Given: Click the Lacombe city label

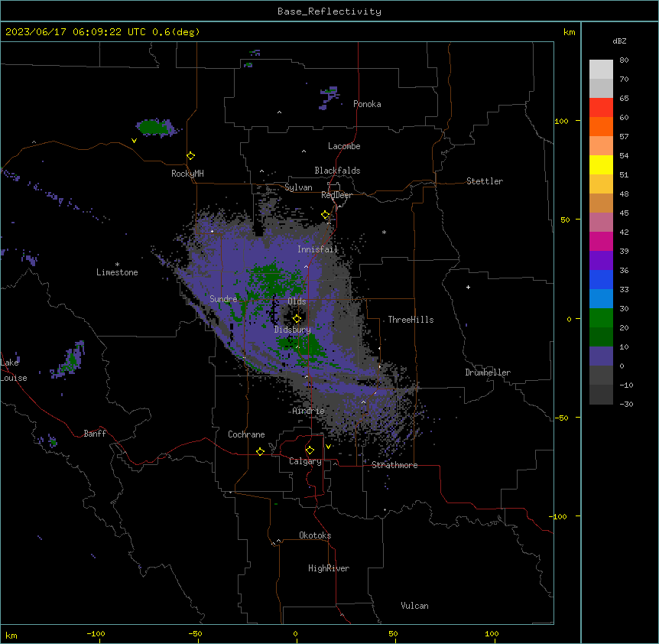Looking at the screenshot, I should click(344, 146).
